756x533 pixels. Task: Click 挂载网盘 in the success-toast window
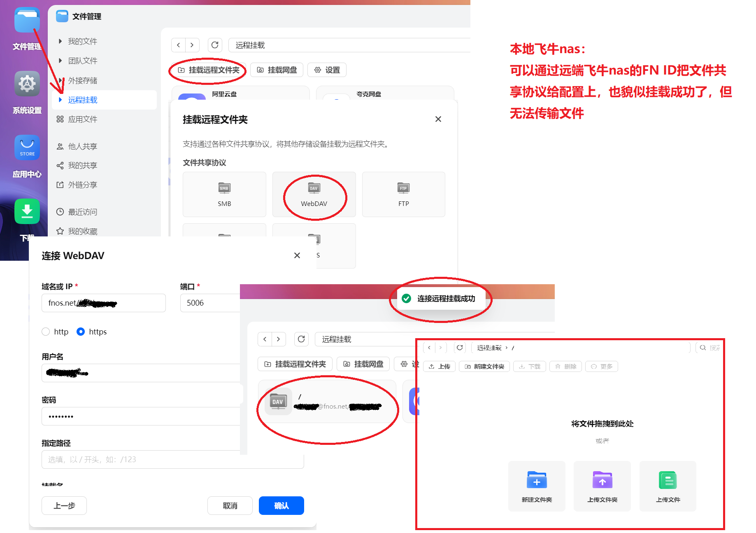(x=363, y=364)
